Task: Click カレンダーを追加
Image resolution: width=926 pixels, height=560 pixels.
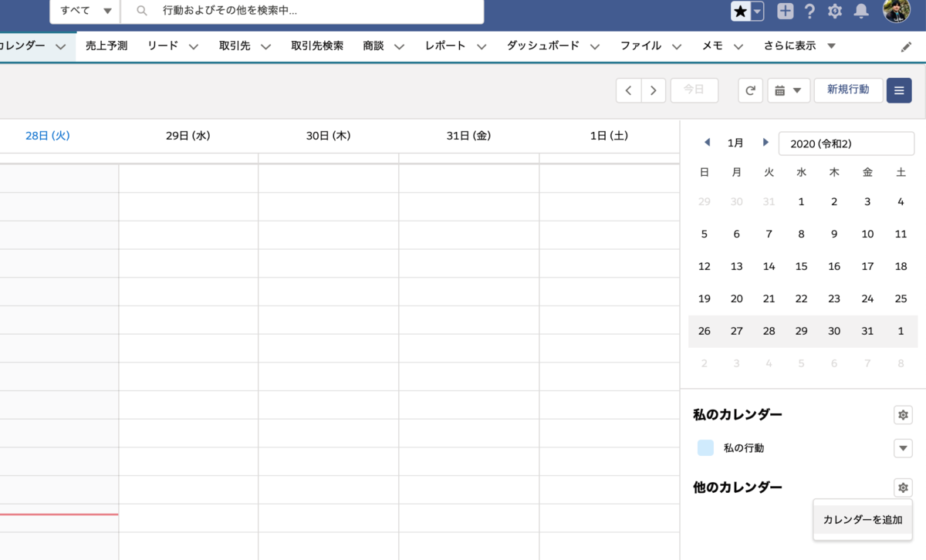Action: pyautogui.click(x=862, y=519)
